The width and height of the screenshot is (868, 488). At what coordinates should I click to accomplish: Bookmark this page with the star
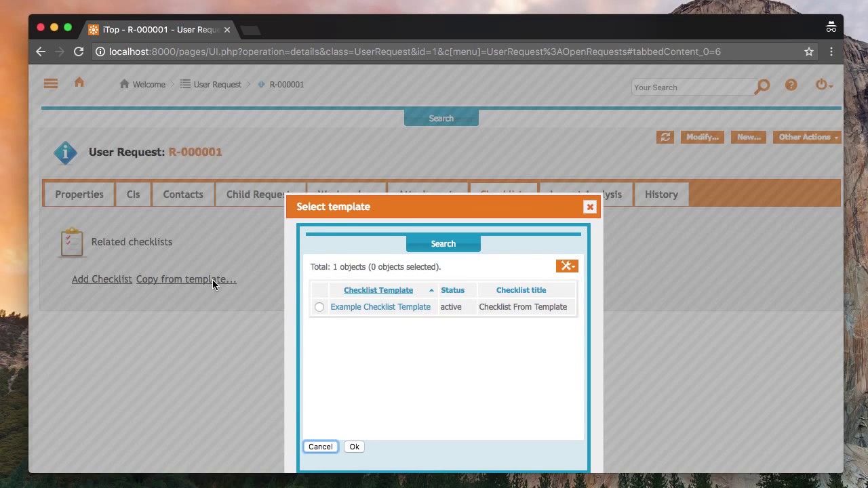809,52
